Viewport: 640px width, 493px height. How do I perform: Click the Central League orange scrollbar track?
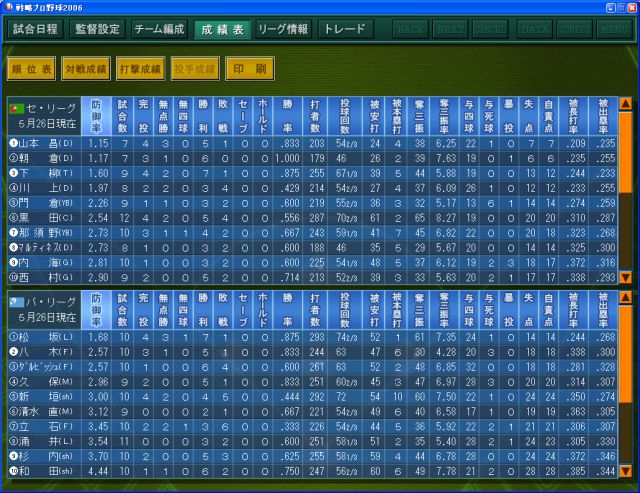point(626,190)
